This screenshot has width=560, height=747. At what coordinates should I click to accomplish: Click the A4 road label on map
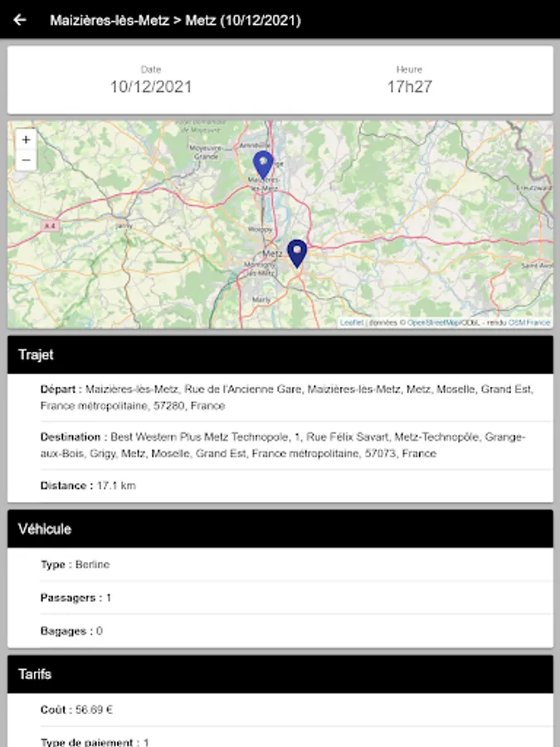click(x=50, y=226)
